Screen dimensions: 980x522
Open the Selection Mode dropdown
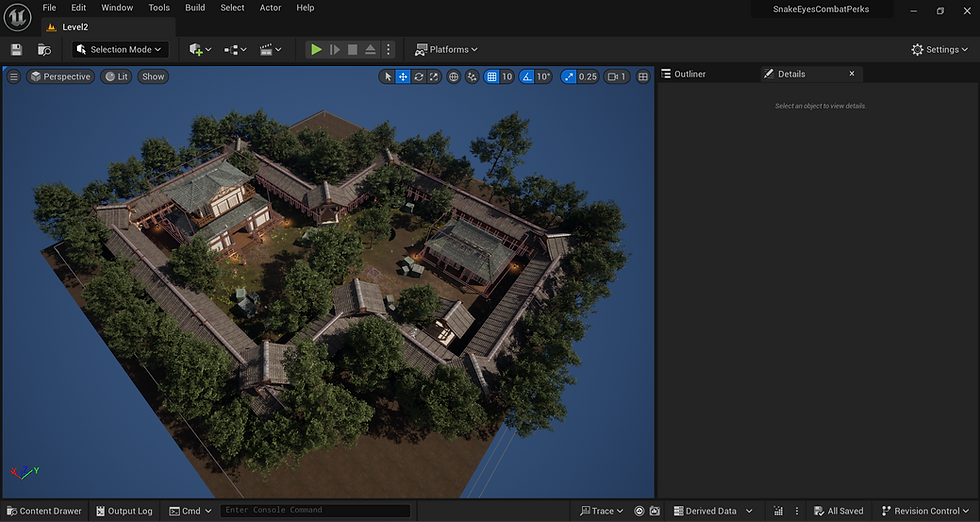120,49
